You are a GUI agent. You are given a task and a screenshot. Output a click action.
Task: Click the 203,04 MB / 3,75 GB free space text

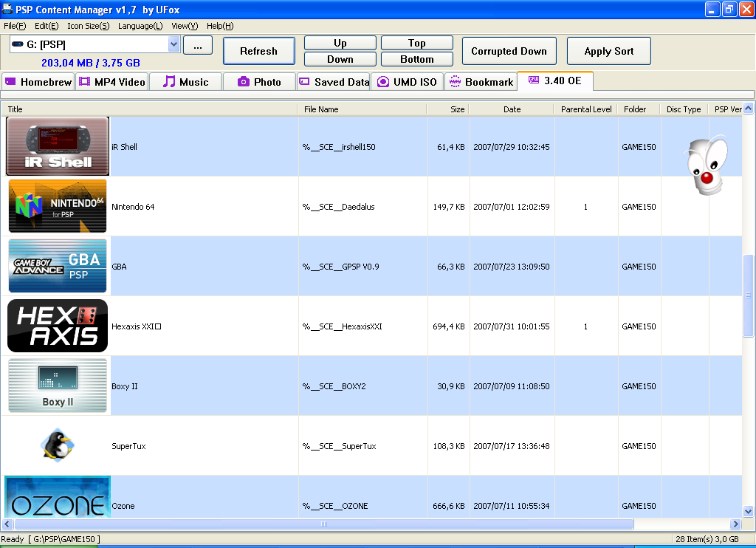(91, 63)
